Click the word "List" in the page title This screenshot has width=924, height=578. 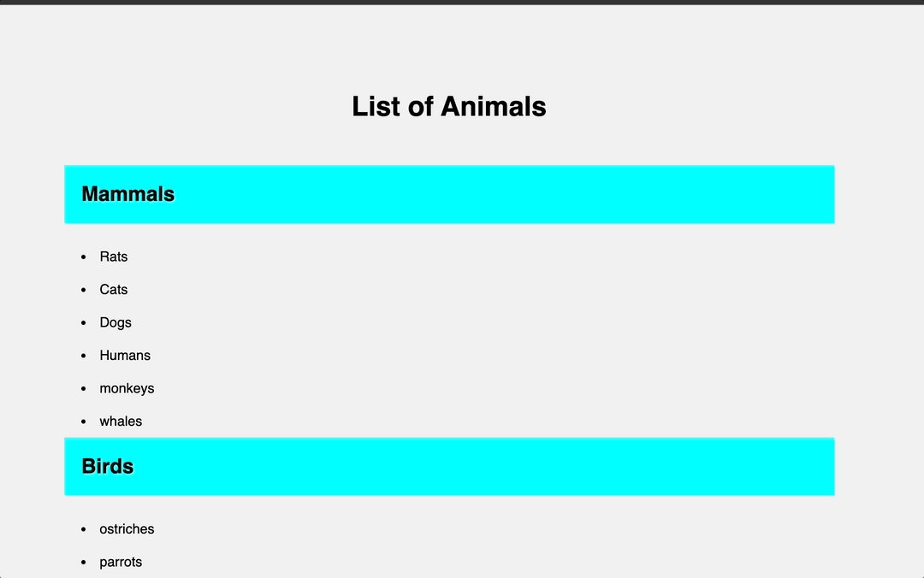[374, 107]
